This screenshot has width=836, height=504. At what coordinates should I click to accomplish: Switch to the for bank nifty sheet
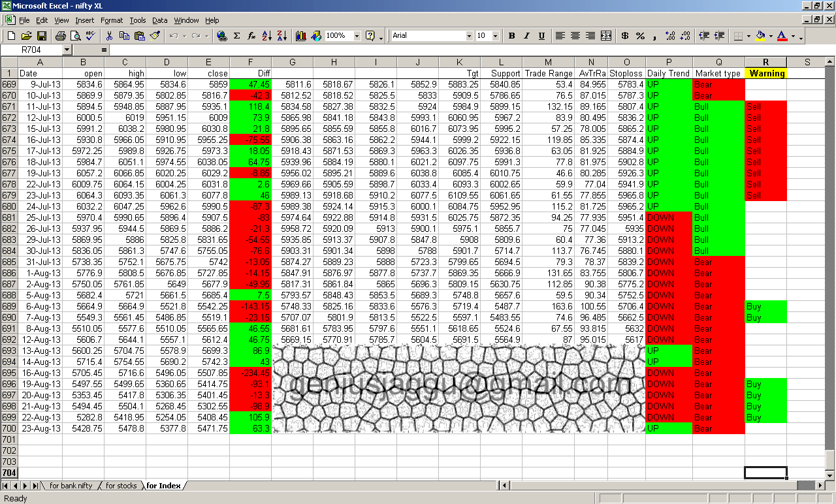(71, 486)
